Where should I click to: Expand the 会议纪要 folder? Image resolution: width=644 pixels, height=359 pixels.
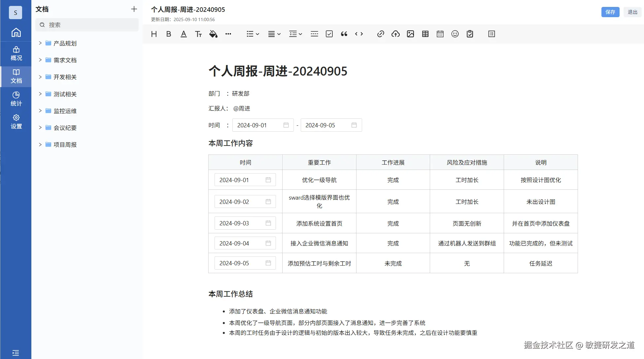point(40,128)
